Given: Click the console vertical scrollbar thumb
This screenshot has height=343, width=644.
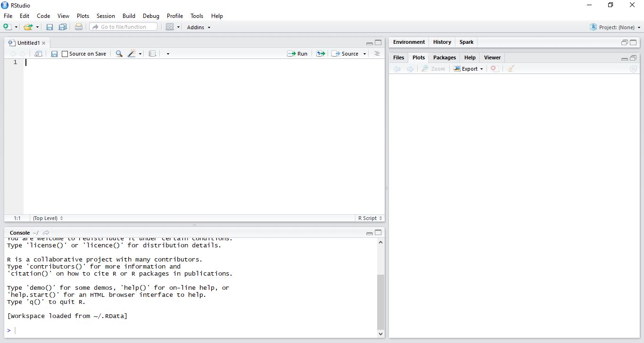Looking at the screenshot, I should [x=380, y=302].
